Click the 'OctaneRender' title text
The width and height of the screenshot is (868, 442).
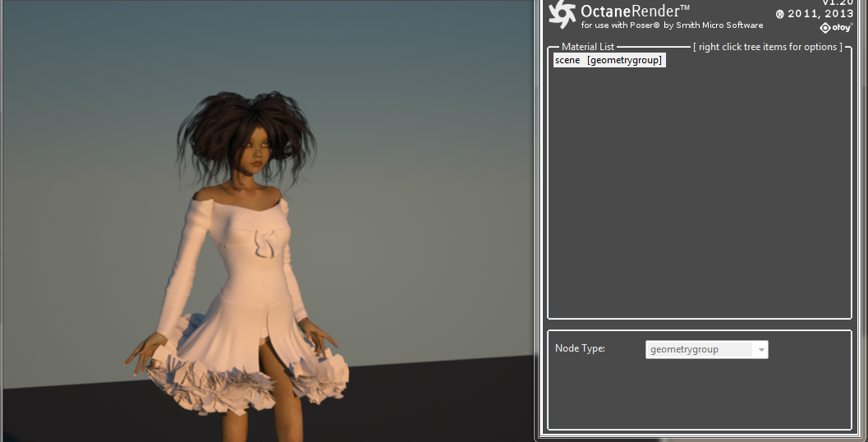635,11
